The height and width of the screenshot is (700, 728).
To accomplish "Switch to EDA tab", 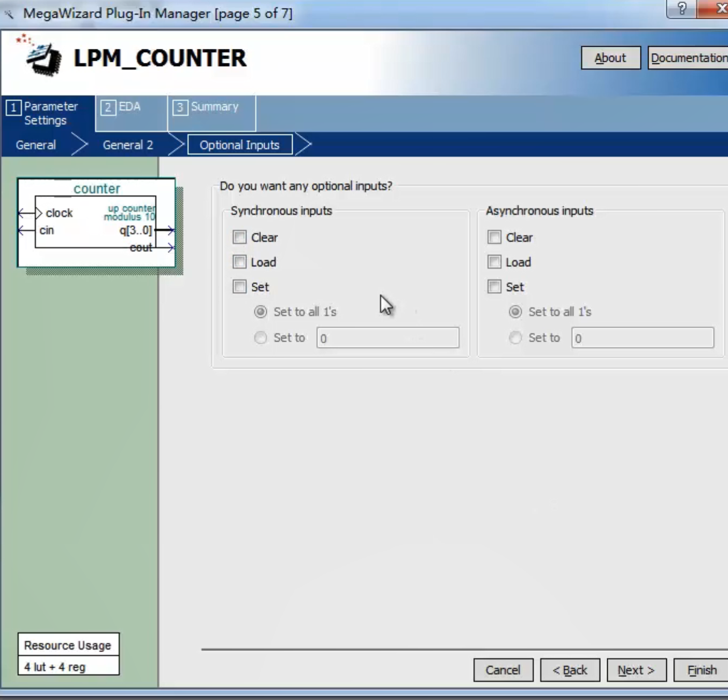I will [132, 113].
